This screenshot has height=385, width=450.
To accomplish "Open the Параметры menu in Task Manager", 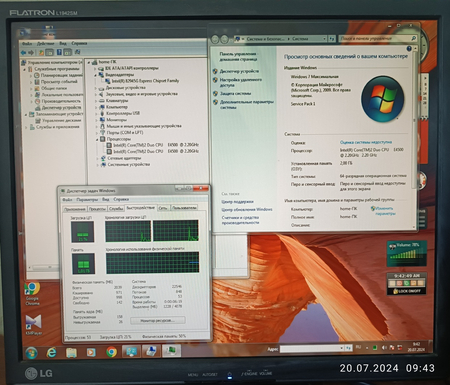I will coord(87,199).
